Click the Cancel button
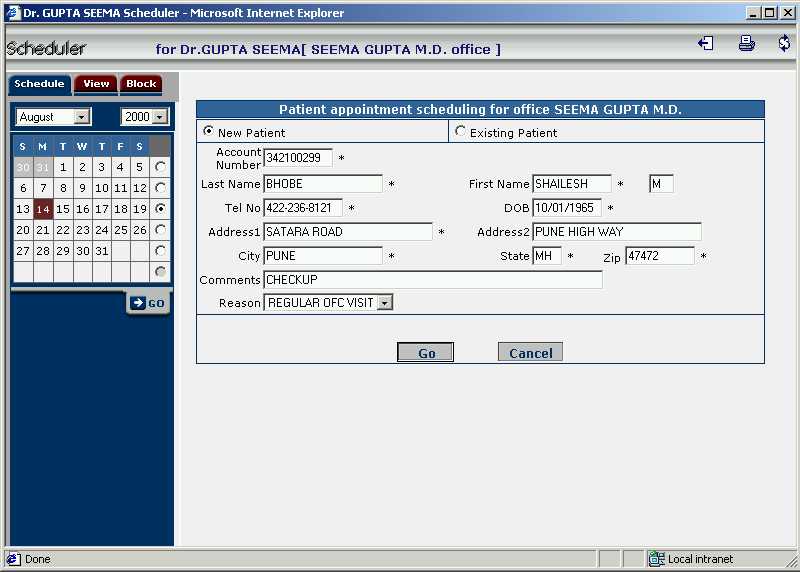The image size is (800, 572). [x=530, y=353]
